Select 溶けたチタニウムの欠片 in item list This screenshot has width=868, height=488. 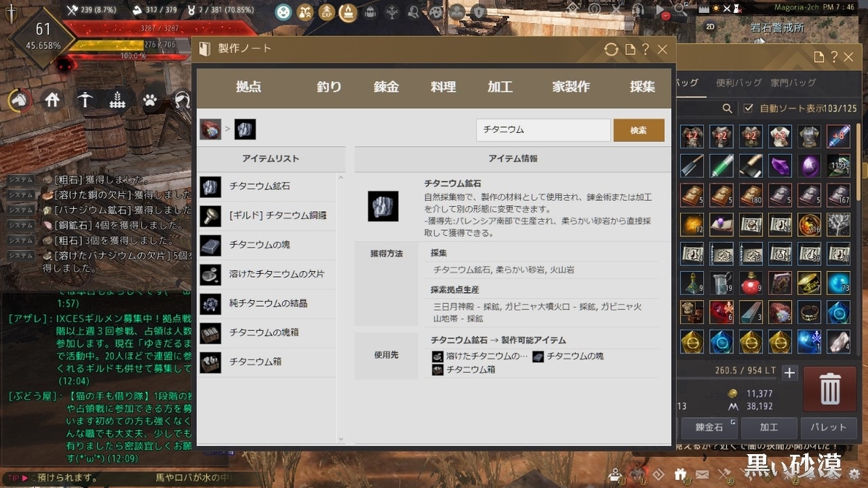tap(268, 274)
